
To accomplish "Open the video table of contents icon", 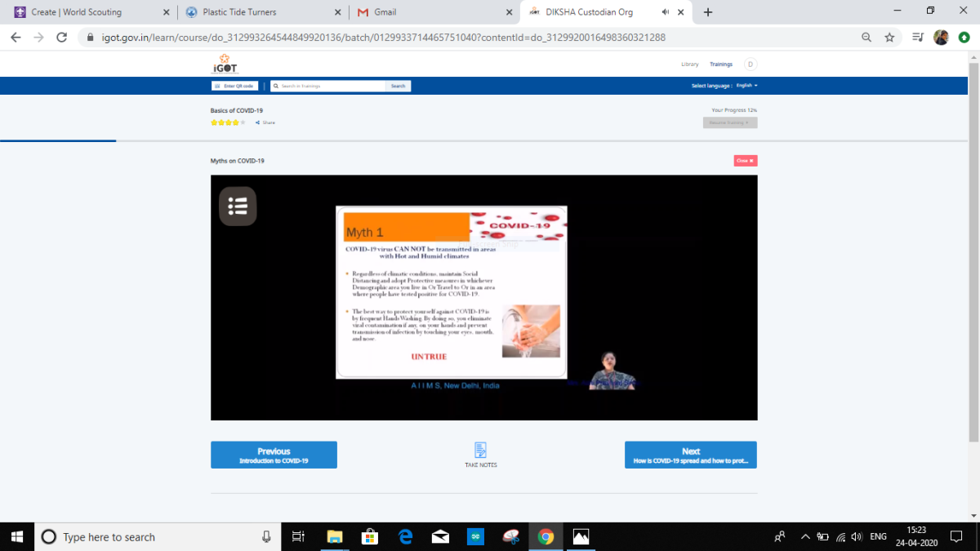I will (x=238, y=206).
